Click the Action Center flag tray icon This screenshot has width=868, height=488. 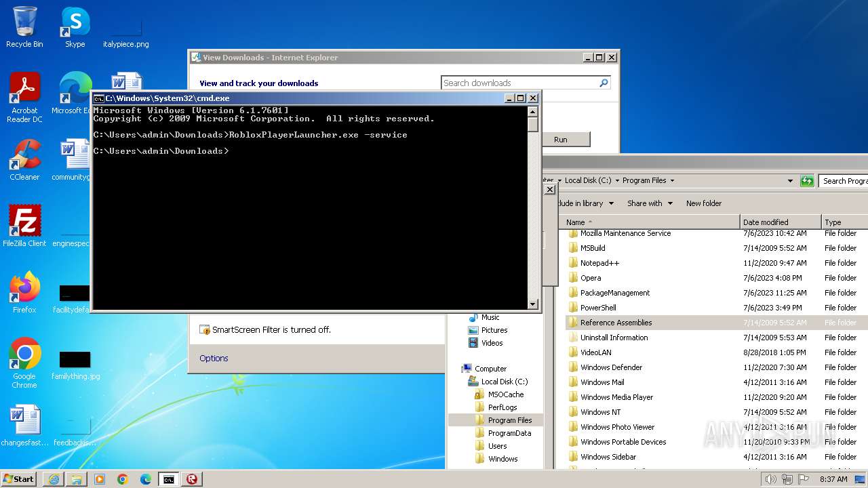click(x=804, y=479)
